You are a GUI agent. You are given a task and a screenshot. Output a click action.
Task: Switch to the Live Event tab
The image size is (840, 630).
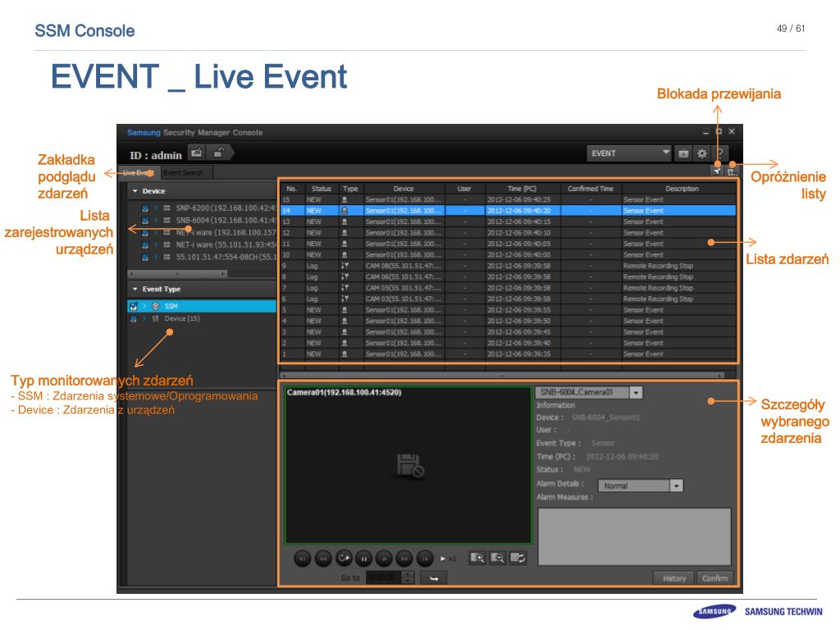139,172
